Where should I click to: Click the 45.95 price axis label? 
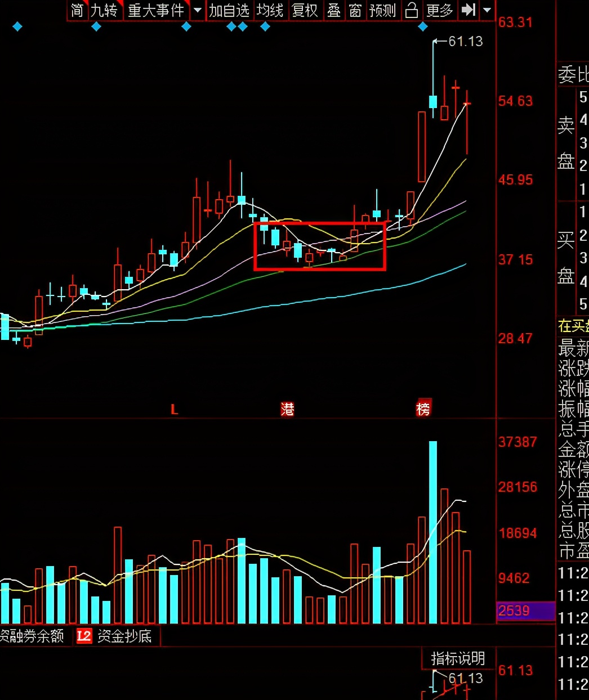tap(515, 180)
